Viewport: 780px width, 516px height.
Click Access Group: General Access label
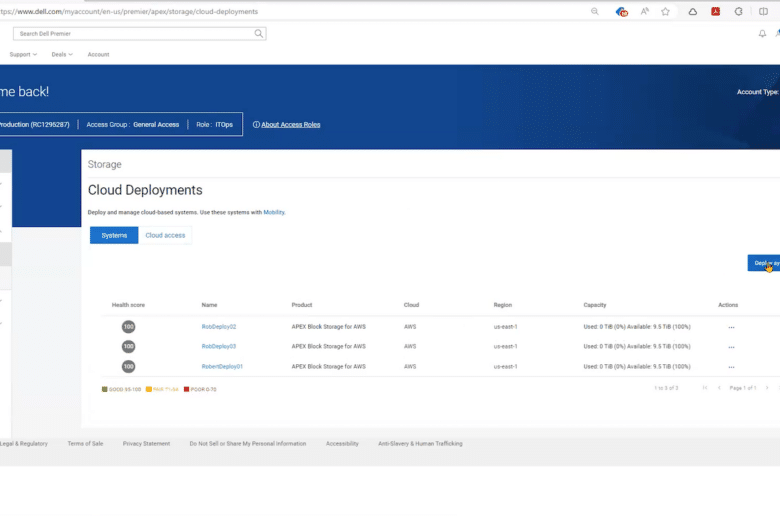(133, 124)
